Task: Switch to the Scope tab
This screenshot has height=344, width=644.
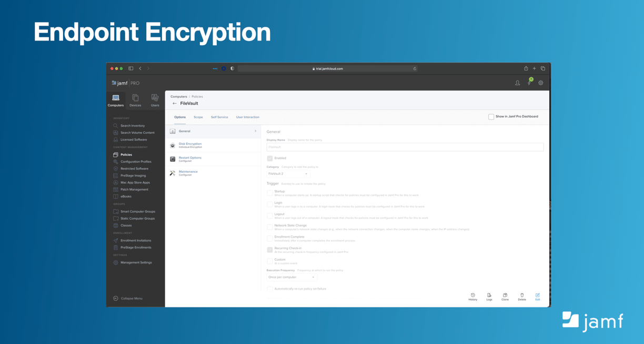Action: point(198,117)
